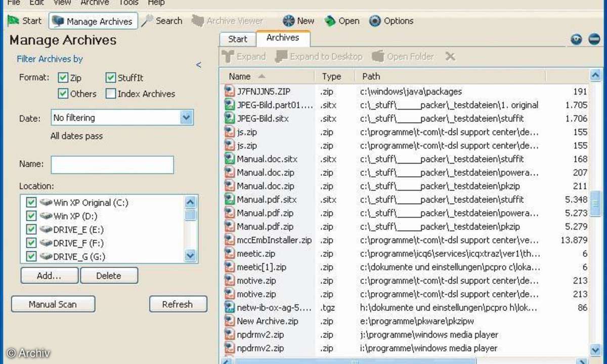Image resolution: width=607 pixels, height=364 pixels.
Task: Click the Location list scroll up arrow
Action: click(x=190, y=202)
